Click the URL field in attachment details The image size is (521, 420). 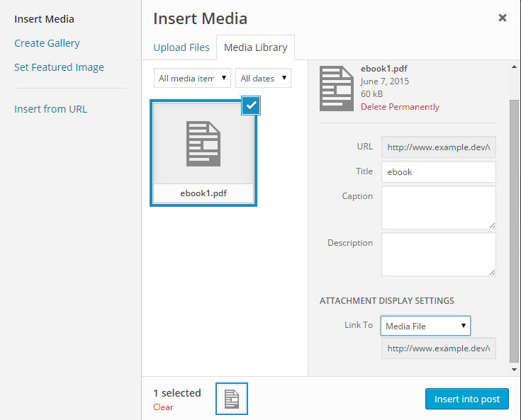(x=439, y=147)
